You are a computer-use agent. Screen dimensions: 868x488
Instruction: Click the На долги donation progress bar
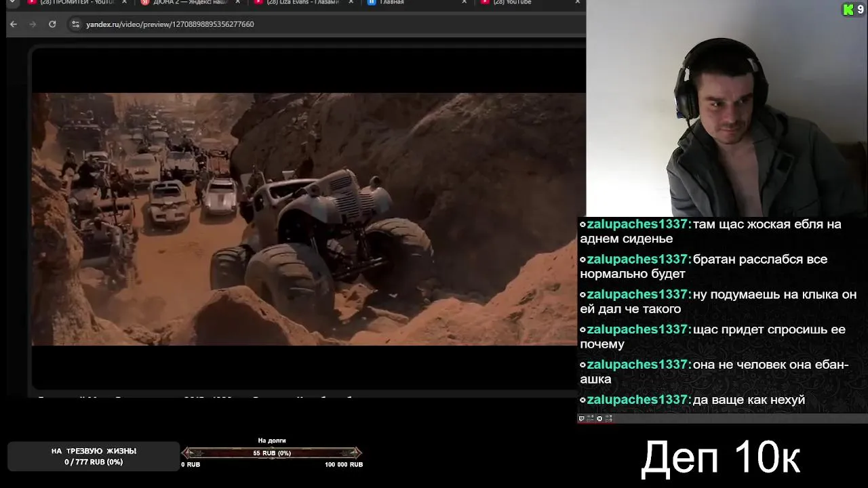tap(272, 453)
